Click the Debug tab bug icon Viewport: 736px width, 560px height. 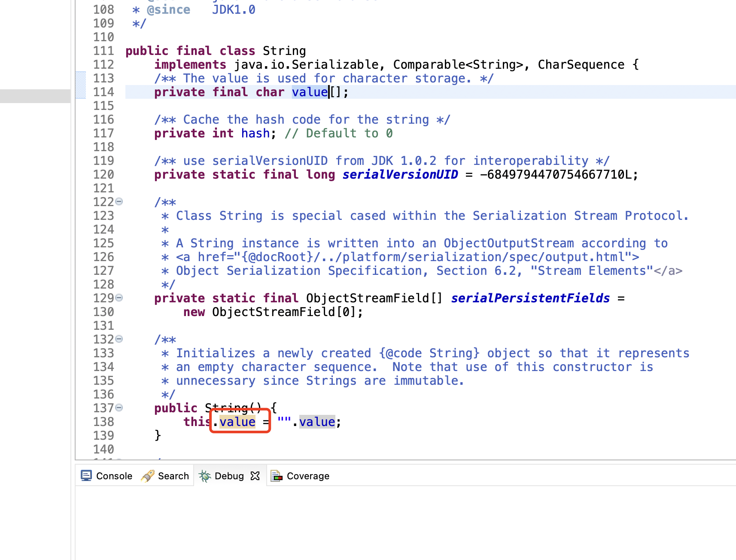(205, 476)
